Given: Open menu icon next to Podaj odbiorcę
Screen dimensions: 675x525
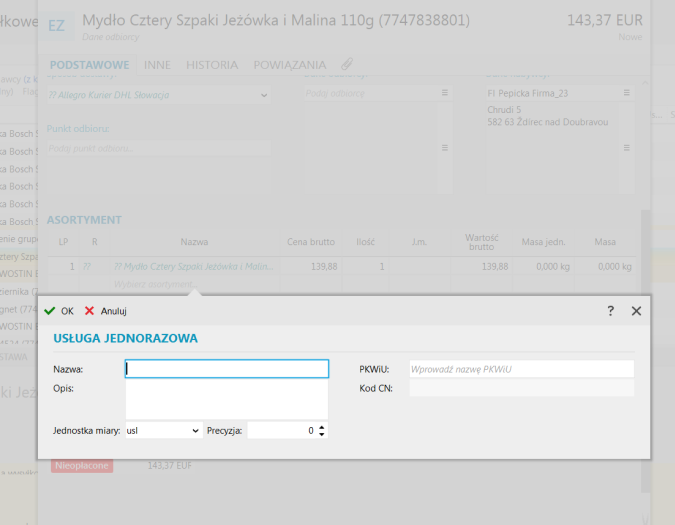Looking at the screenshot, I should (x=445, y=93).
